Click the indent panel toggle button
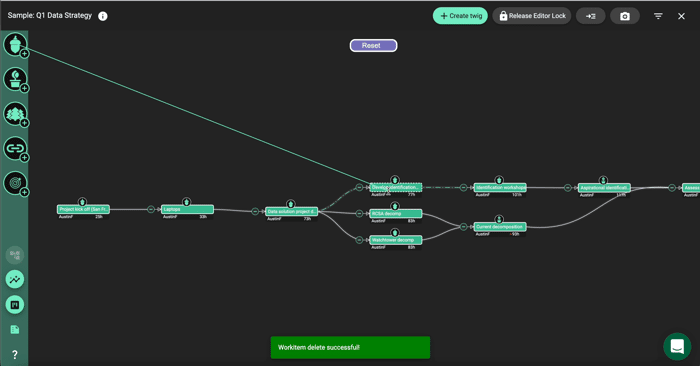Screen dimensions: 700x366 pyautogui.click(x=591, y=16)
